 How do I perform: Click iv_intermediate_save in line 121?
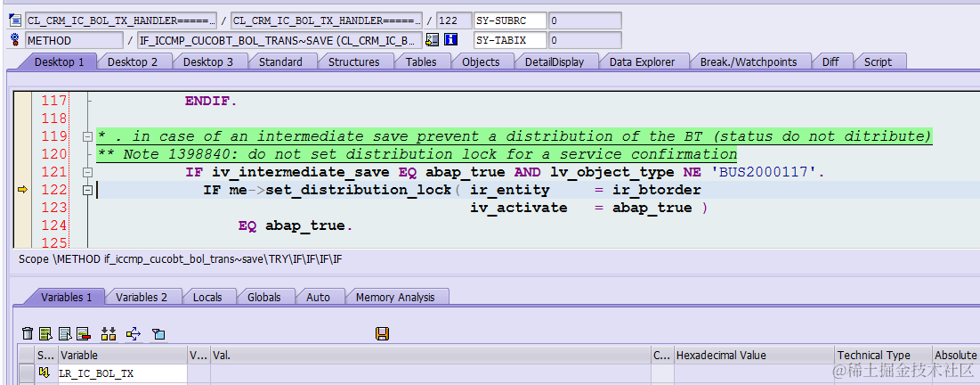click(301, 172)
